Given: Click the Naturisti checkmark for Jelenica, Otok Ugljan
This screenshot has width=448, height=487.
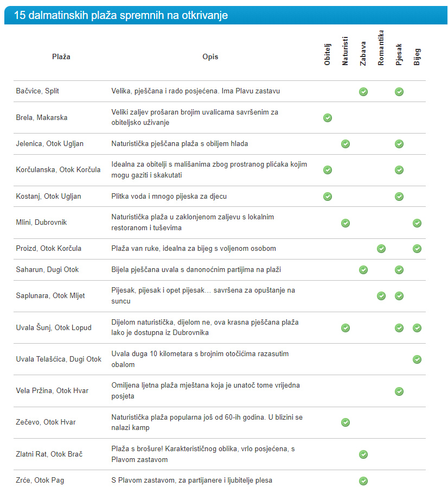Looking at the screenshot, I should [x=345, y=144].
